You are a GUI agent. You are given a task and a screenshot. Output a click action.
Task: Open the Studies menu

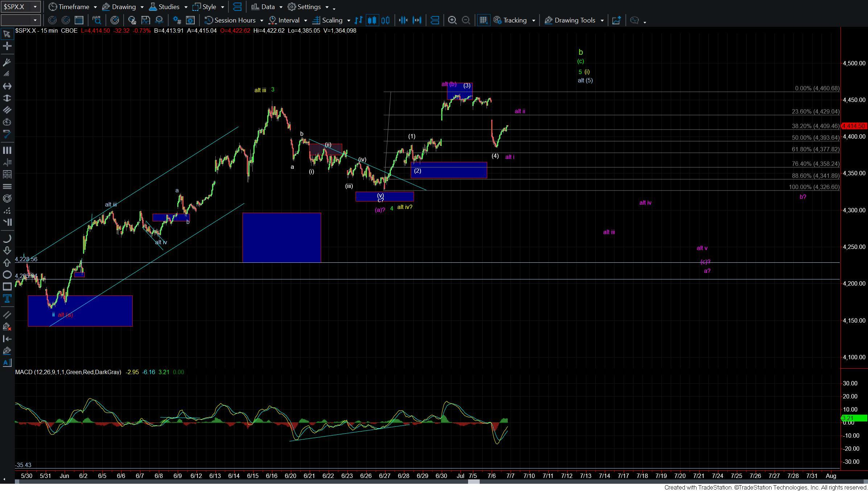tap(164, 7)
